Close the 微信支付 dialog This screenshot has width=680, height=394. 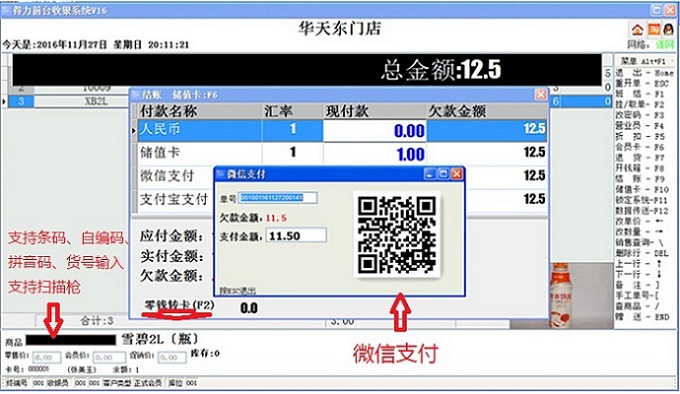coord(456,174)
